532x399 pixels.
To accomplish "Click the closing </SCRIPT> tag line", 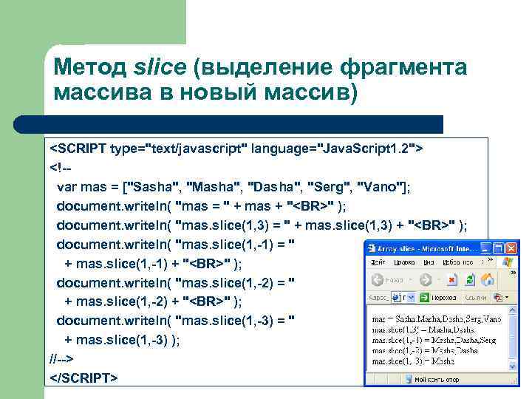I will (x=83, y=378).
